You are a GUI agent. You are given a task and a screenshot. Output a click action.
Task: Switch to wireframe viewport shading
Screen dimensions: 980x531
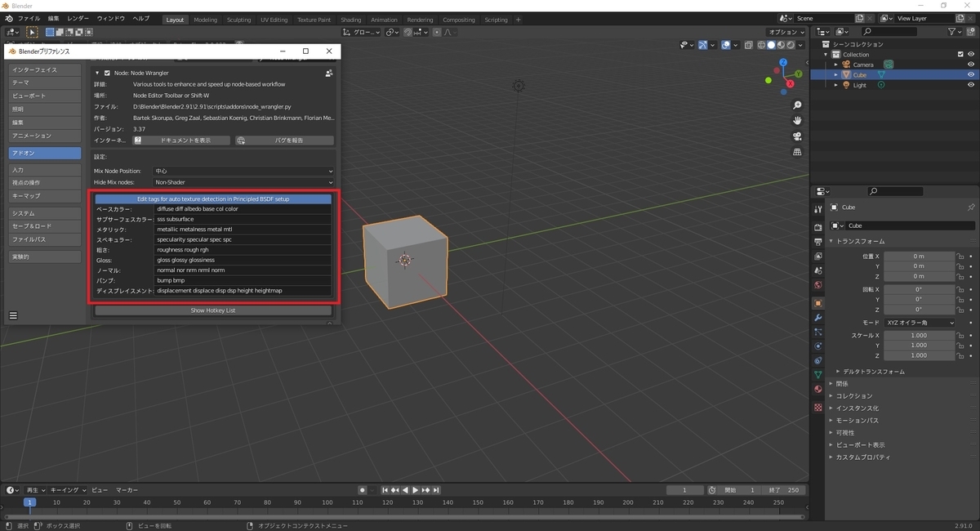(761, 45)
